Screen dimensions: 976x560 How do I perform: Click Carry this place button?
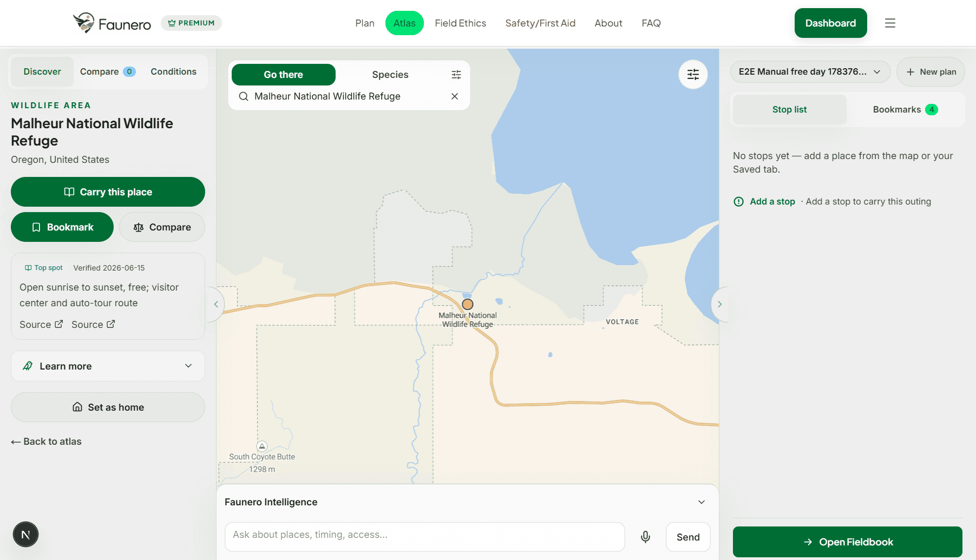[x=108, y=192]
